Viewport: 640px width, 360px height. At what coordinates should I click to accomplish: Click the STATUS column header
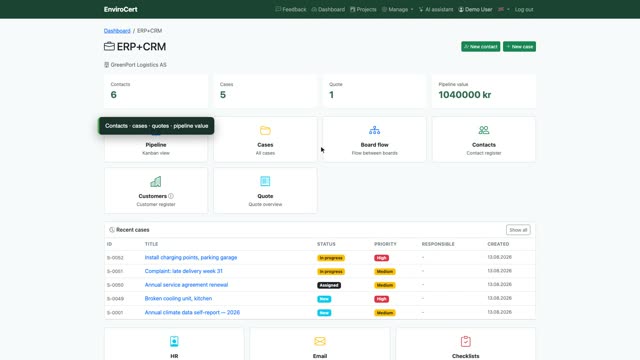coord(326,244)
